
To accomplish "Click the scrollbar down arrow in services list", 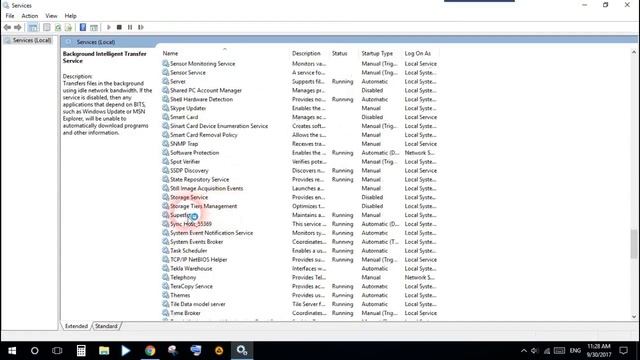I will (x=633, y=317).
